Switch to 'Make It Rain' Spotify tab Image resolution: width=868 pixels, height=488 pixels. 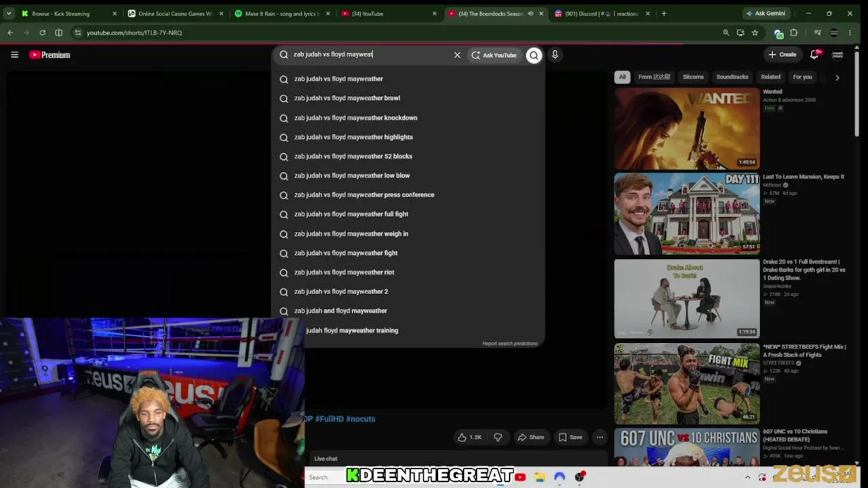282,14
